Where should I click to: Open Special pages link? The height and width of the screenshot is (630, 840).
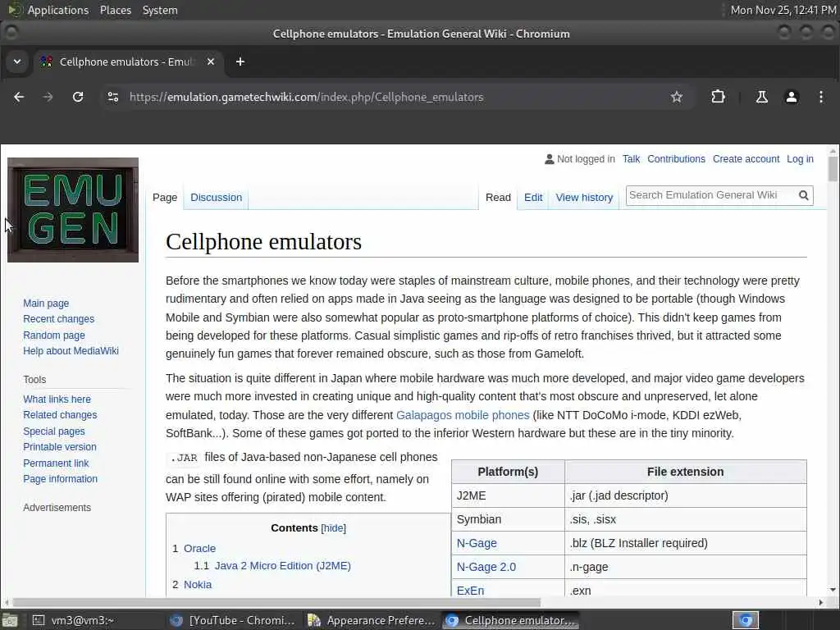tap(53, 431)
